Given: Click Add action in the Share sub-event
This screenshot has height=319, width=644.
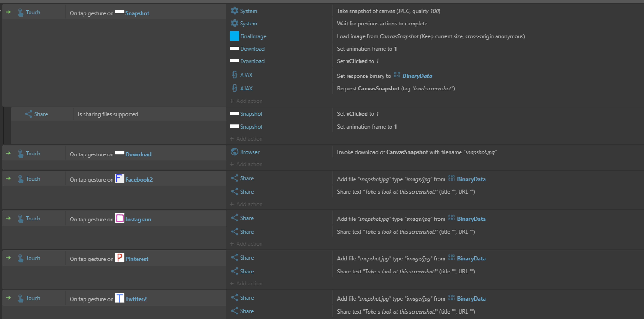Looking at the screenshot, I should pyautogui.click(x=246, y=139).
